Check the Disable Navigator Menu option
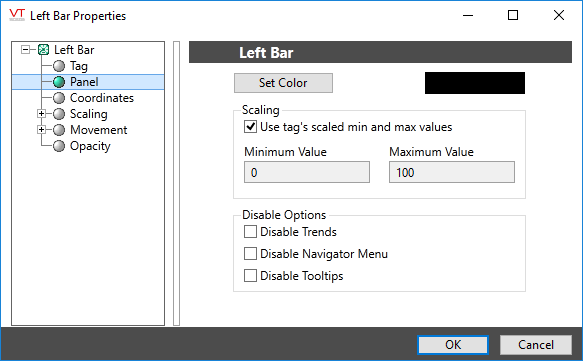The height and width of the screenshot is (361, 583). coord(250,254)
